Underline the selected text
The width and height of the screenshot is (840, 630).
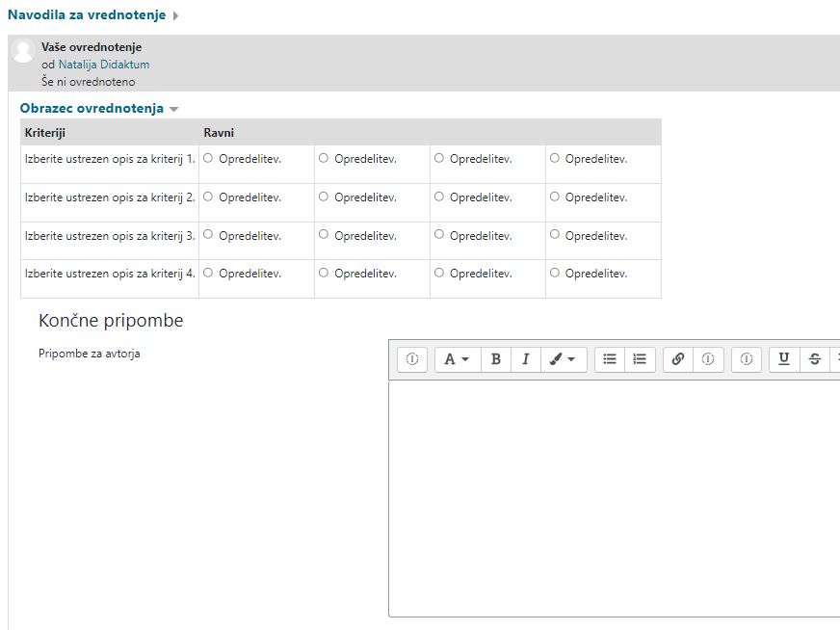click(x=784, y=359)
